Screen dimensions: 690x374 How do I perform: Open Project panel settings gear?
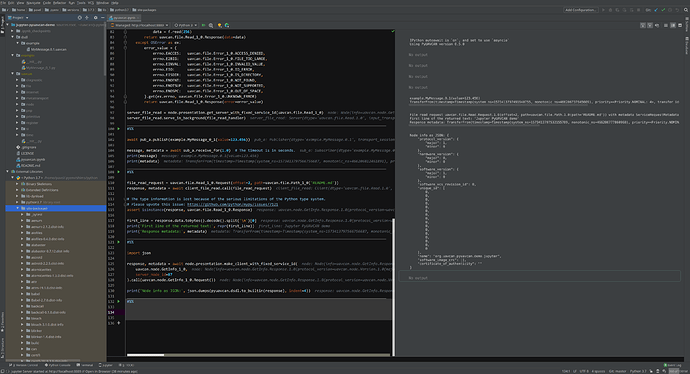tap(95, 18)
